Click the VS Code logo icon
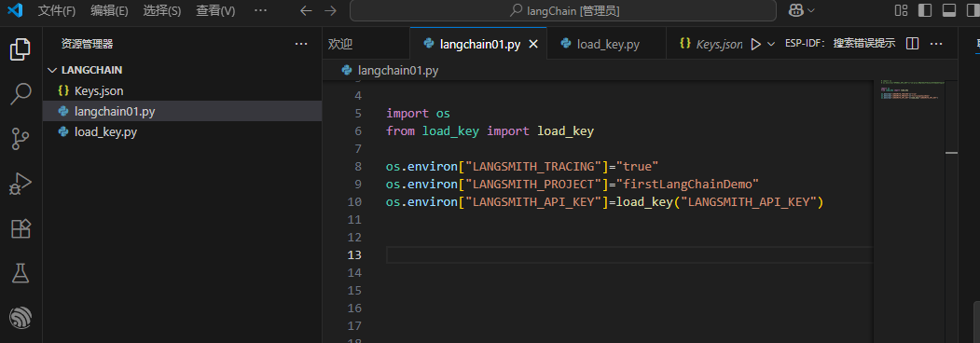The height and width of the screenshot is (343, 980). [x=15, y=10]
